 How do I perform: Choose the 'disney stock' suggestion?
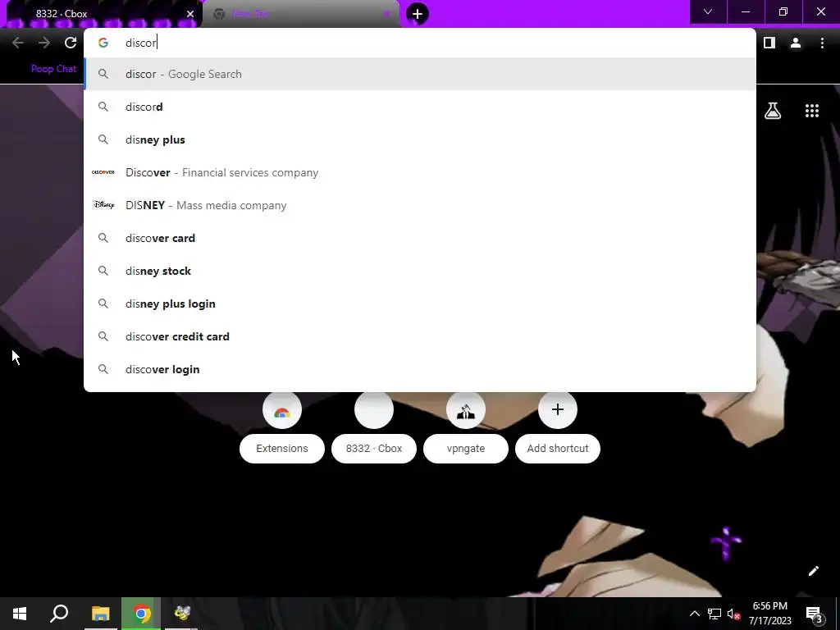tap(420, 271)
